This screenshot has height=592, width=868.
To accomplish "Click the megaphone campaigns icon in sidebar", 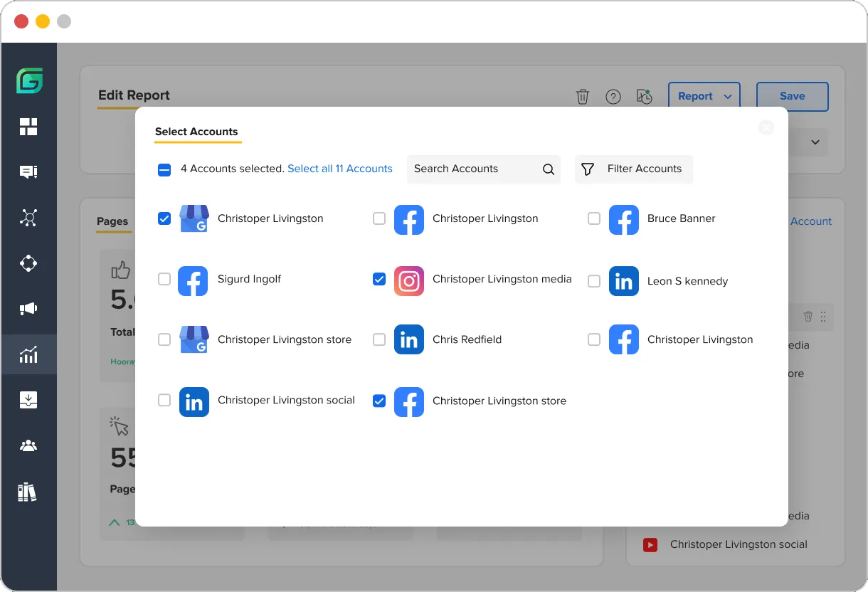I will [28, 309].
